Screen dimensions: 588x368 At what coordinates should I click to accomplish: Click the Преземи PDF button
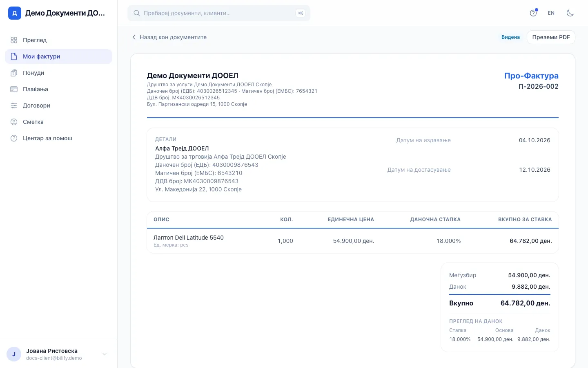(551, 37)
